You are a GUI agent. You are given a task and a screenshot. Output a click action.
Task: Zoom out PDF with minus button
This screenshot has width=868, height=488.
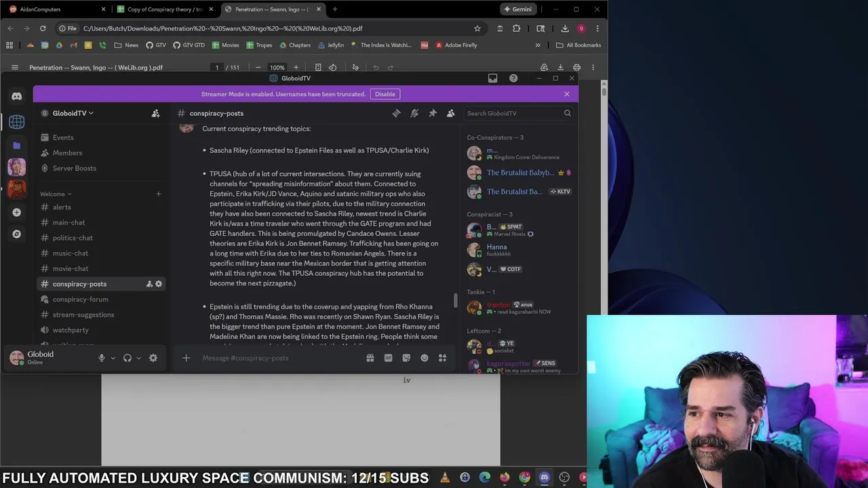tap(258, 67)
